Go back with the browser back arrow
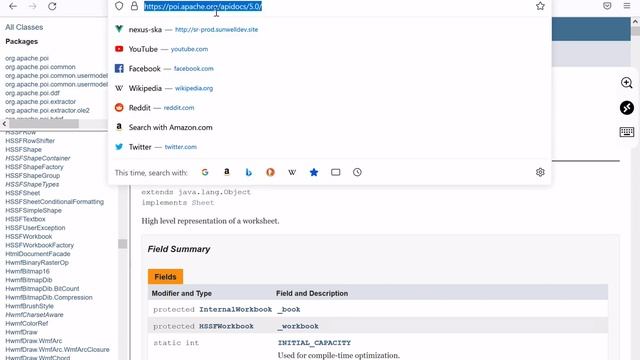Image resolution: width=640 pixels, height=360 pixels. 13,6
